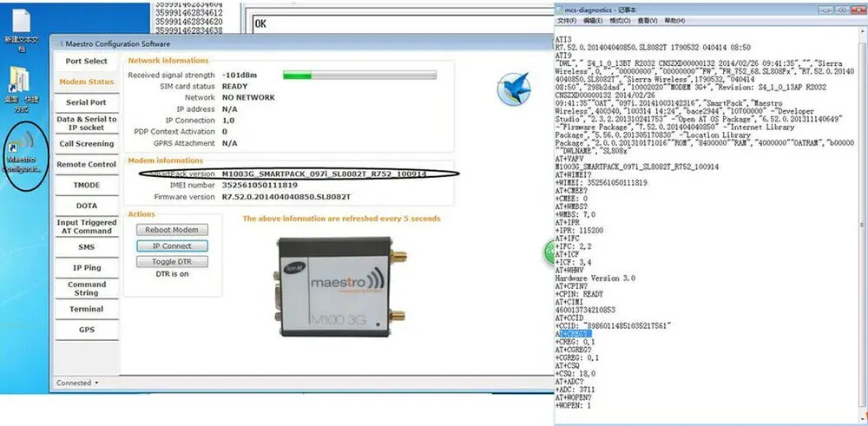Open the Notepad View menu (查看)
The image size is (868, 426).
click(648, 21)
